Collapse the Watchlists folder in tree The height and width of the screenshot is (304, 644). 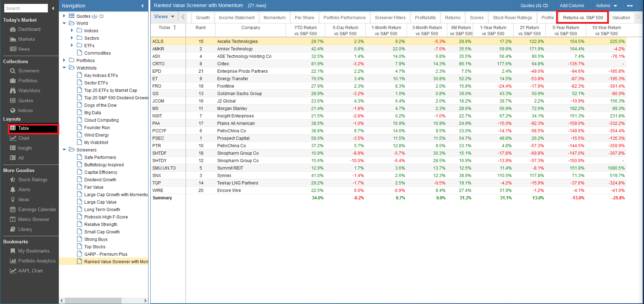click(64, 68)
